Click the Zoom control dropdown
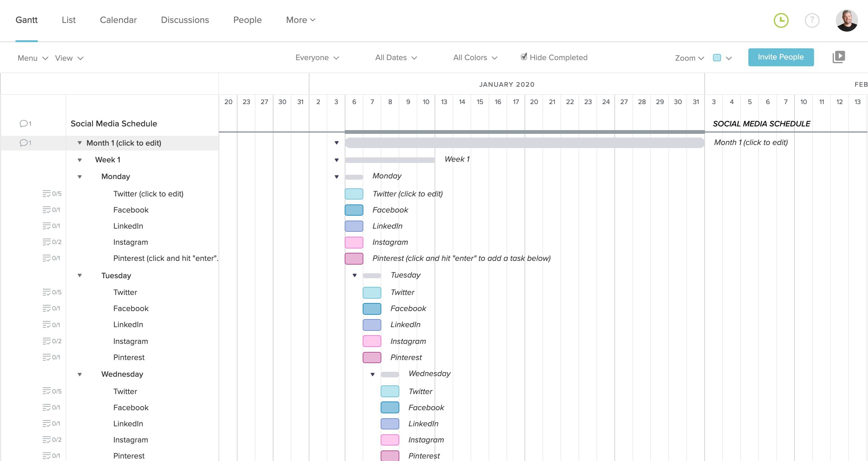 coord(689,57)
